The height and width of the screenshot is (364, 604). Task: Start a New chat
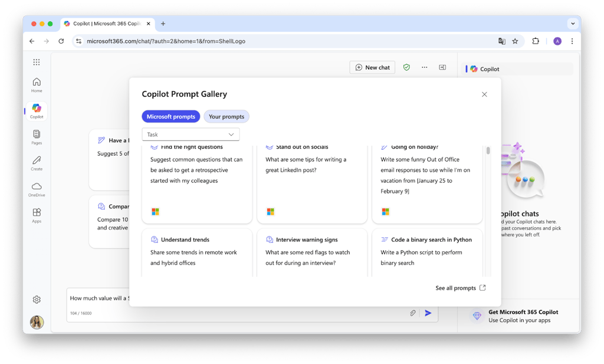point(373,67)
